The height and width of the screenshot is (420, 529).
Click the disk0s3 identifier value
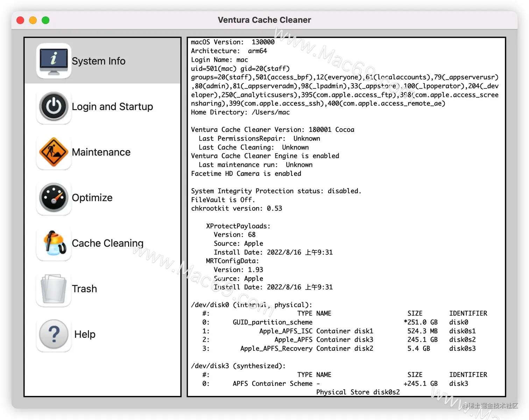point(462,348)
